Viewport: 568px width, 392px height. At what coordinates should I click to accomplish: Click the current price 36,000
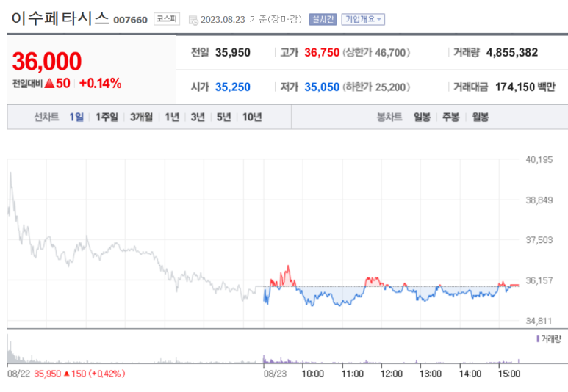(47, 61)
